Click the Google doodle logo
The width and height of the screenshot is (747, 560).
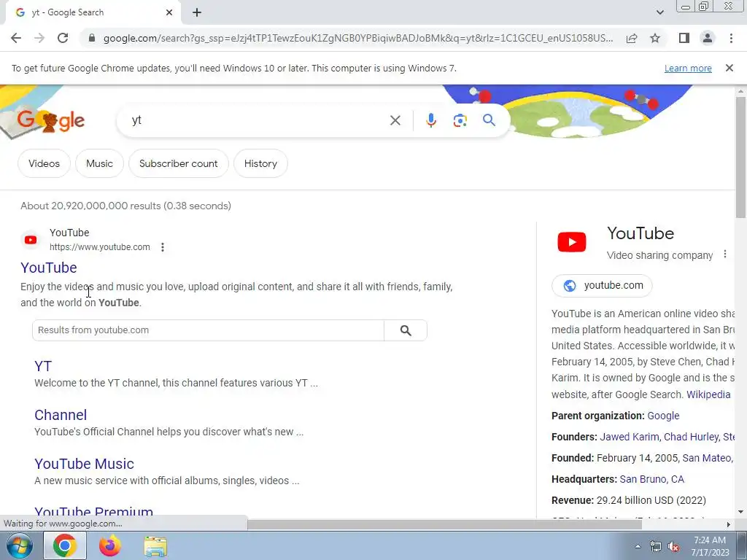50,120
